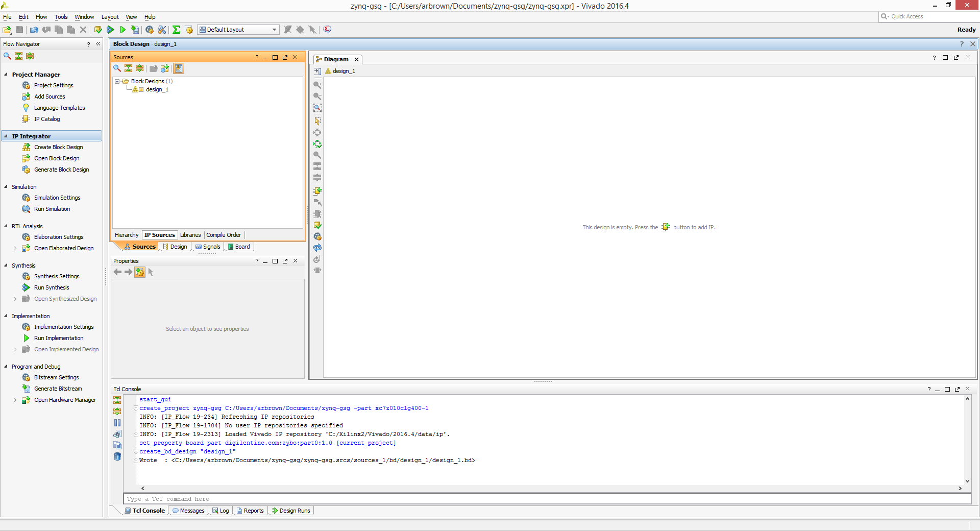The image size is (980, 531).
Task: Click Tcl Console vertical scrollbar down arrow
Action: point(967,481)
